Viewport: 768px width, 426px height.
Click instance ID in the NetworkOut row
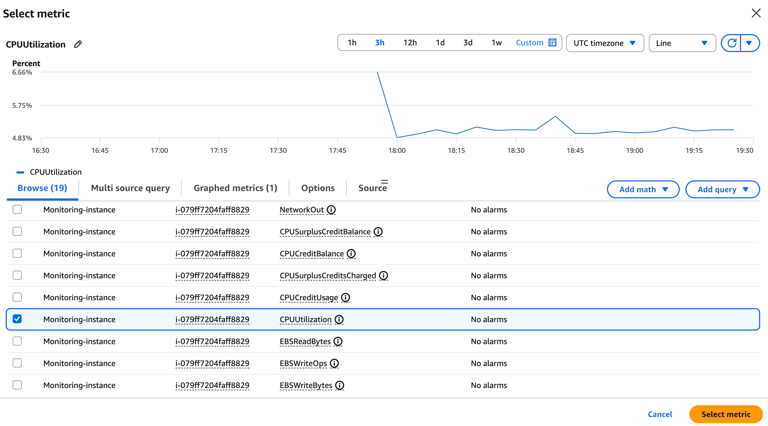(212, 210)
